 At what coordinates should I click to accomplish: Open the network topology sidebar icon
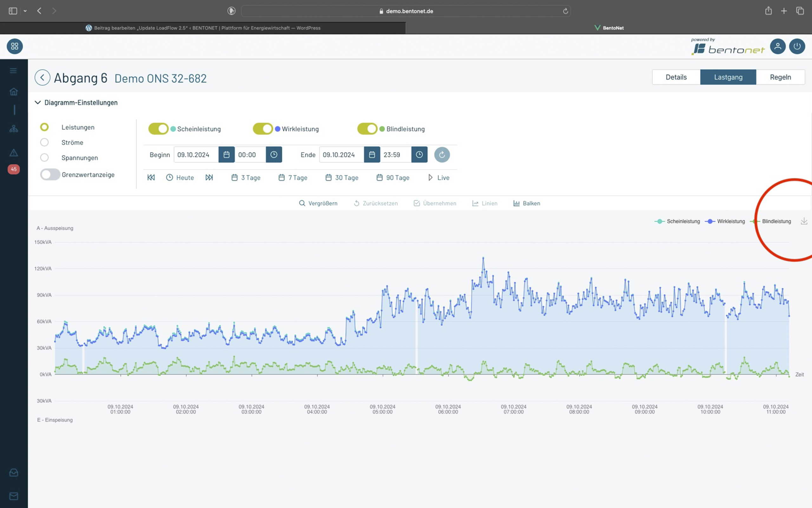(x=14, y=129)
